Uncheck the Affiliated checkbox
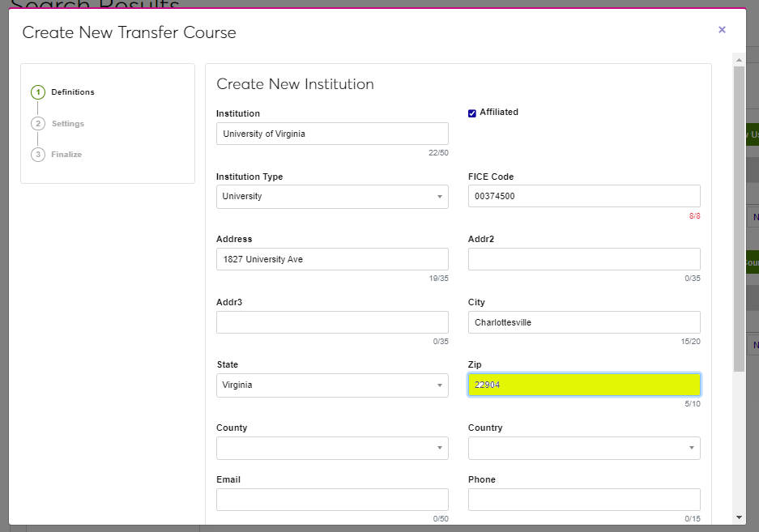The image size is (759, 532). point(472,113)
